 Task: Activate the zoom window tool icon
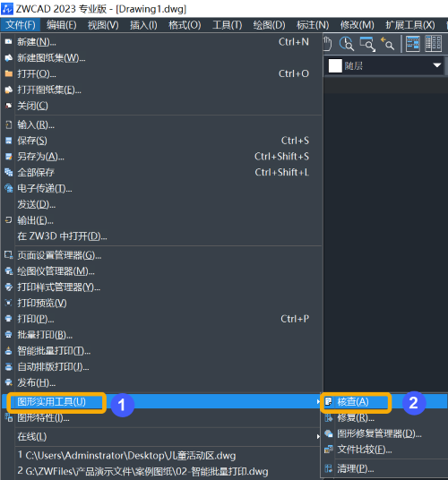pos(367,44)
